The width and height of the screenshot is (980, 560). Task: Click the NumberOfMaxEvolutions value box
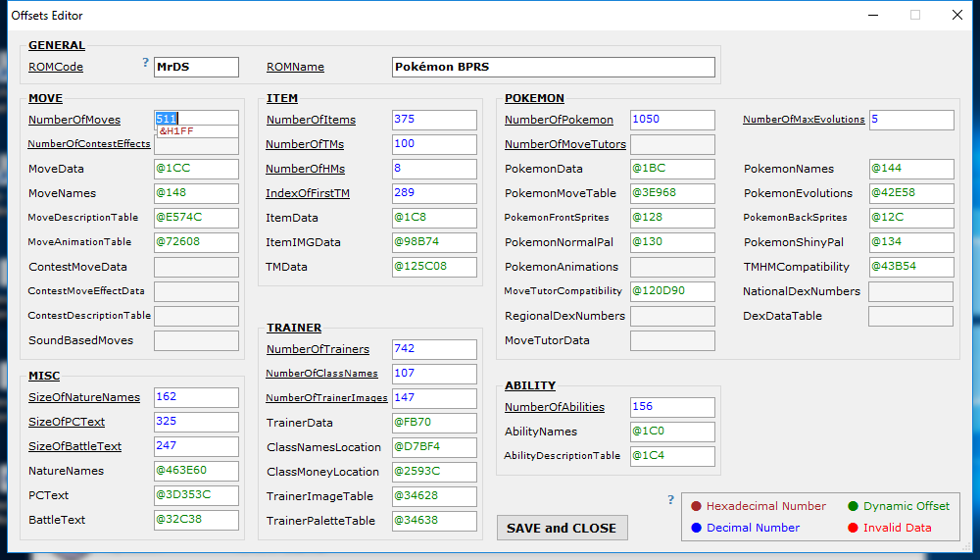pos(910,120)
